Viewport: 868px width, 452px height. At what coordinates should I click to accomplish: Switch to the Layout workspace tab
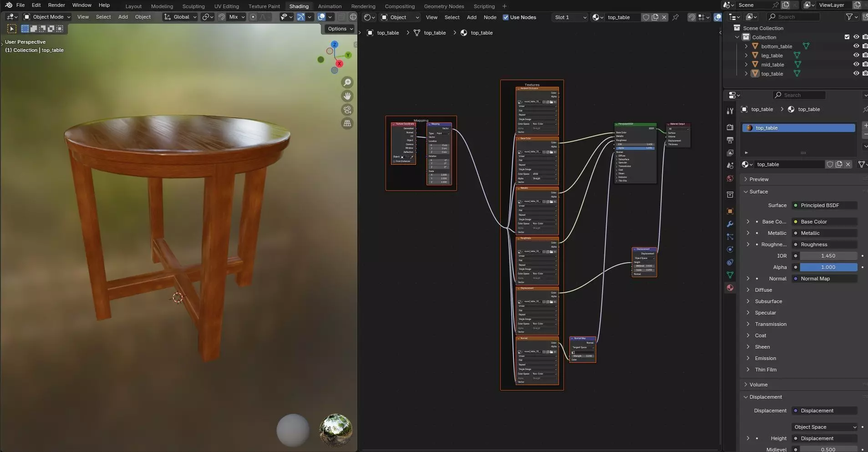pos(133,6)
